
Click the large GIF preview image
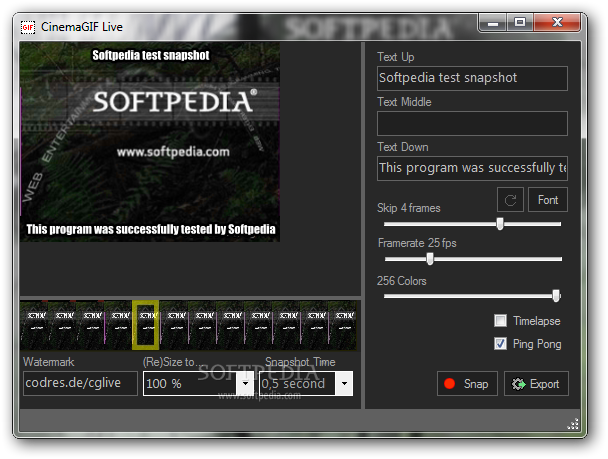(150, 142)
